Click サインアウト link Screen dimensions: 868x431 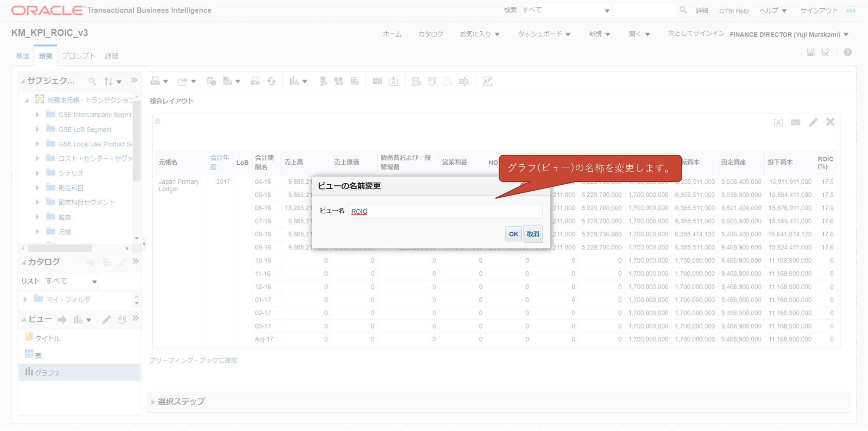tap(819, 10)
